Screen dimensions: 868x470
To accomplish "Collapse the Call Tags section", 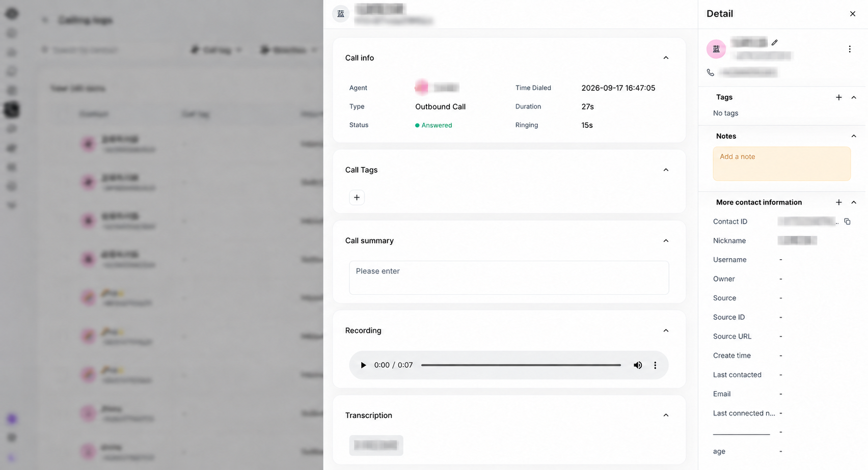I will pyautogui.click(x=666, y=170).
